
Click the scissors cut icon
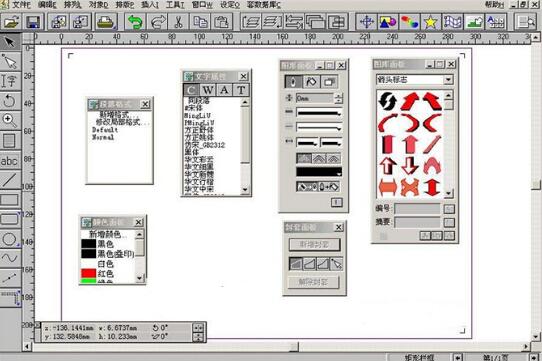tap(178, 22)
